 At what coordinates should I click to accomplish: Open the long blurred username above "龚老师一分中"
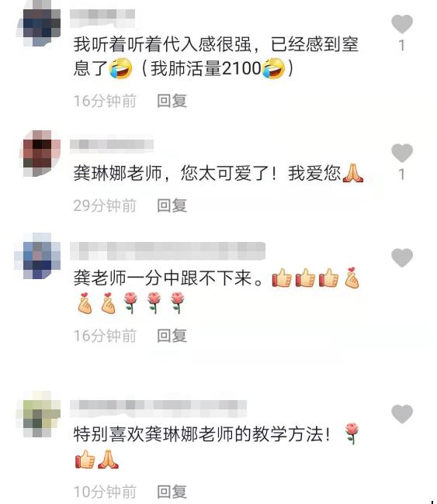click(168, 251)
